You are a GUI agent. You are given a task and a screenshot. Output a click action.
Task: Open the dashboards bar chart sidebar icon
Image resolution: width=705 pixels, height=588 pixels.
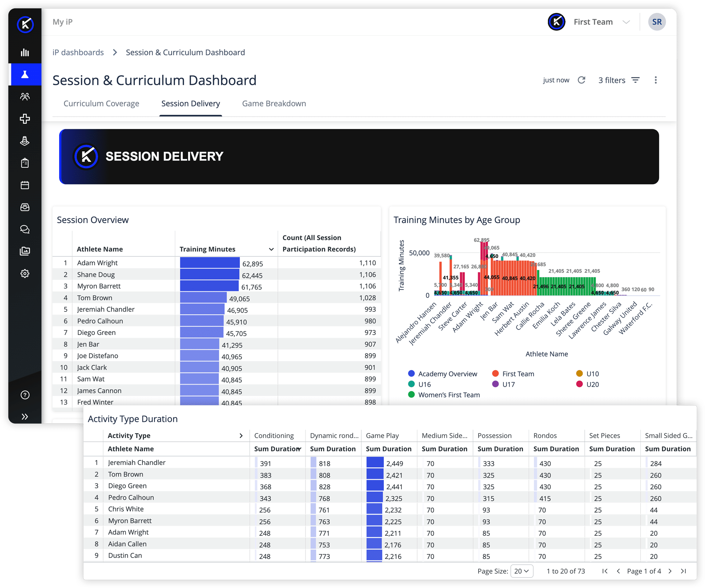click(x=25, y=53)
